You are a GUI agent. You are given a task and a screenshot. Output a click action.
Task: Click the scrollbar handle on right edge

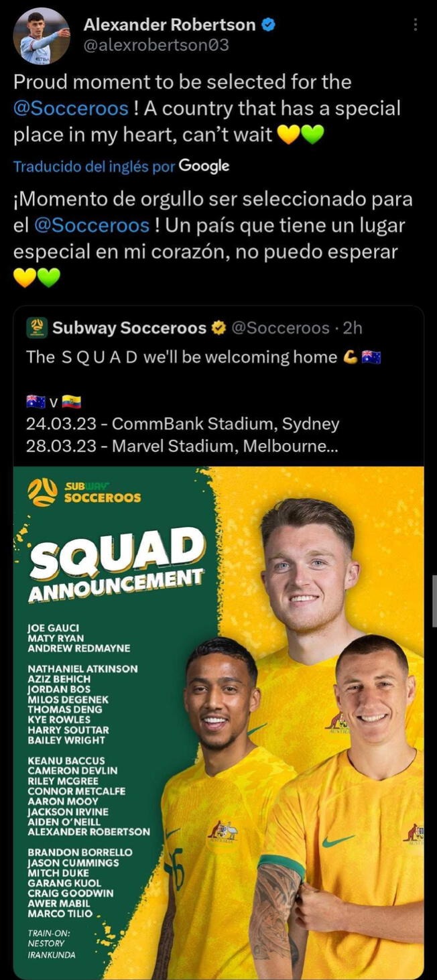coord(434,601)
